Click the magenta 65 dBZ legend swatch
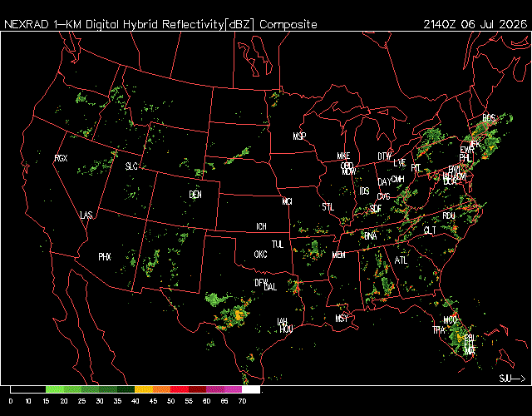 233,389
